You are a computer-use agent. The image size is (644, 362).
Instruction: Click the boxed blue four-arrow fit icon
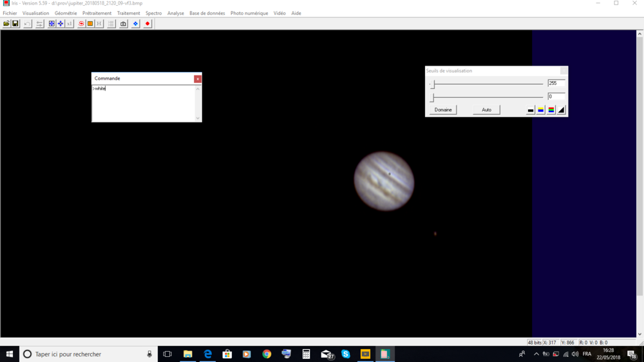52,24
